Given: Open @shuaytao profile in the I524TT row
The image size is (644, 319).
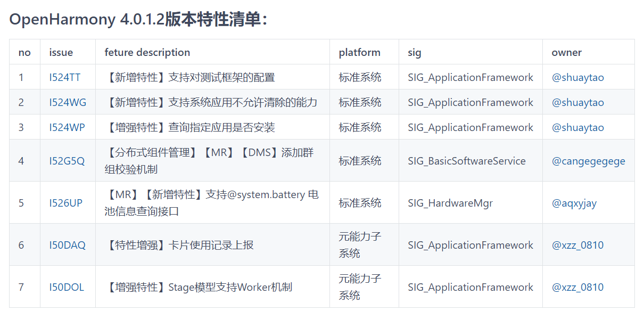Looking at the screenshot, I should pos(577,77).
